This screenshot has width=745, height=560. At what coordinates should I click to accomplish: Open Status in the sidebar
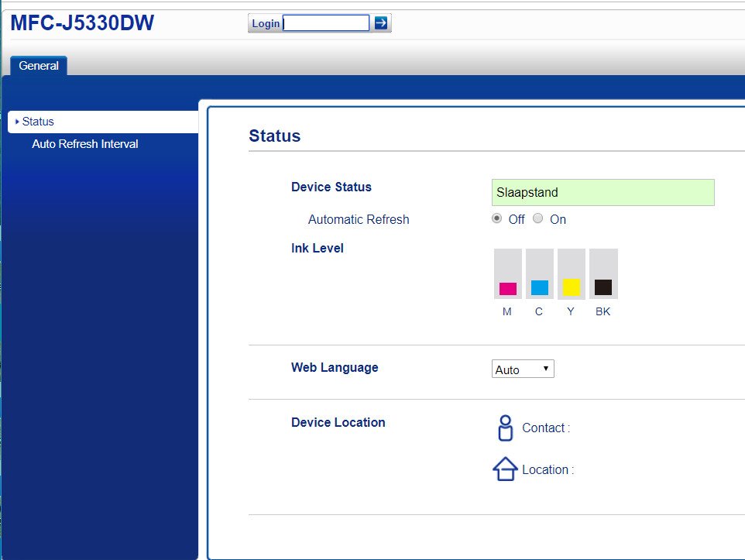[103, 122]
